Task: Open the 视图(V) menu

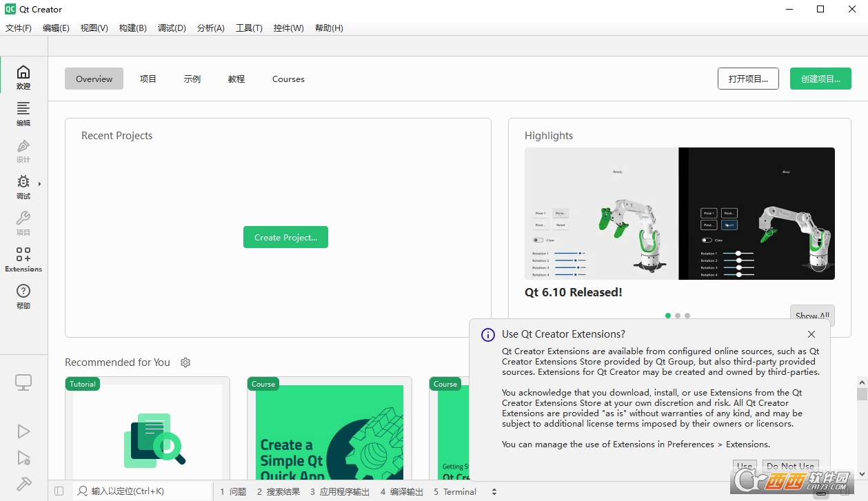Action: coord(94,28)
